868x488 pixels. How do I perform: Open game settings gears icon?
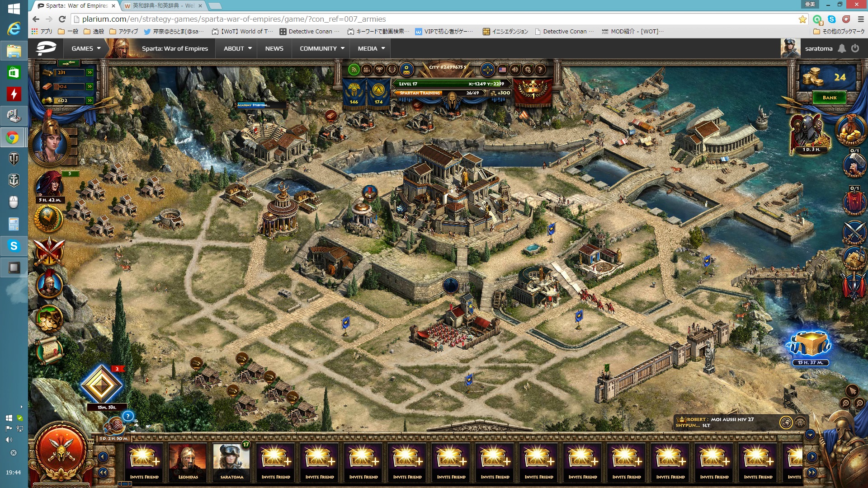528,70
